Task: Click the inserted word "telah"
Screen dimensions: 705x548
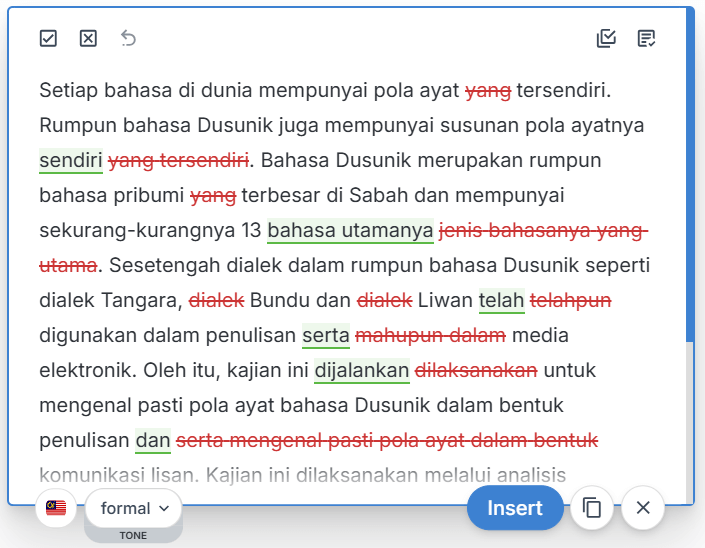Action: point(501,300)
